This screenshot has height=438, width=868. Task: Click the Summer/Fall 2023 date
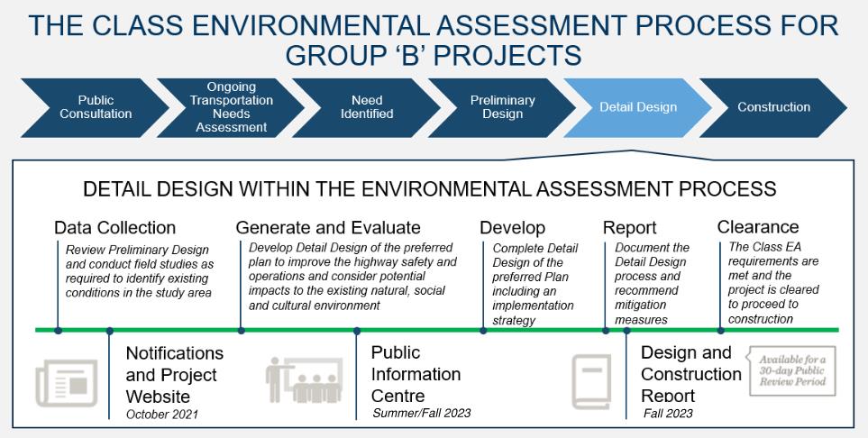click(x=422, y=413)
